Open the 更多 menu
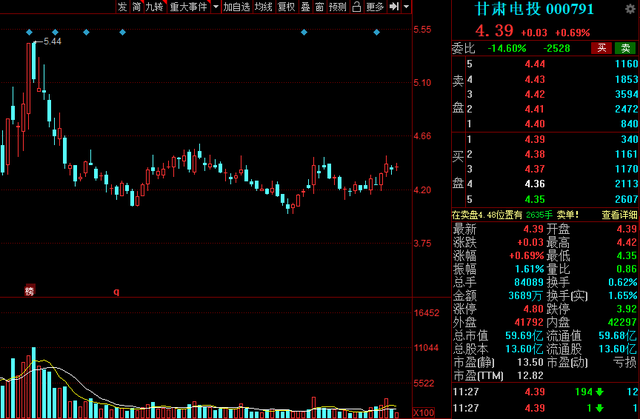The height and width of the screenshot is (419, 640). tap(375, 7)
